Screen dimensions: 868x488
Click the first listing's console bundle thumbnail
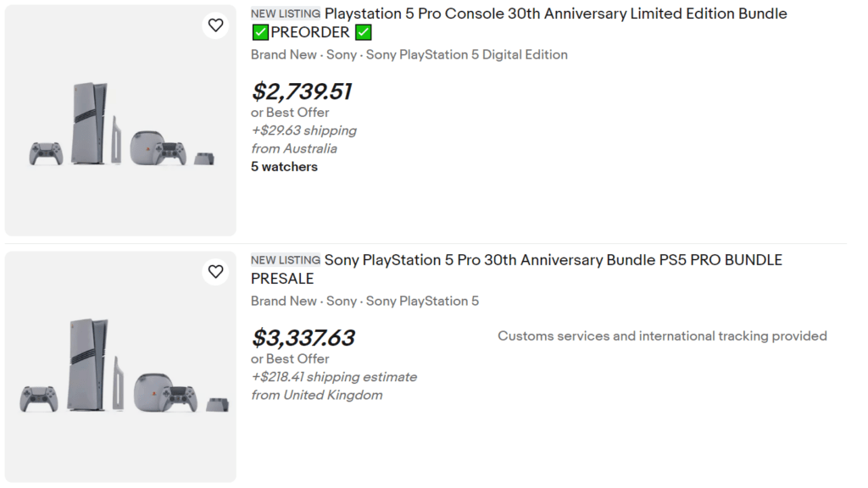coord(120,119)
